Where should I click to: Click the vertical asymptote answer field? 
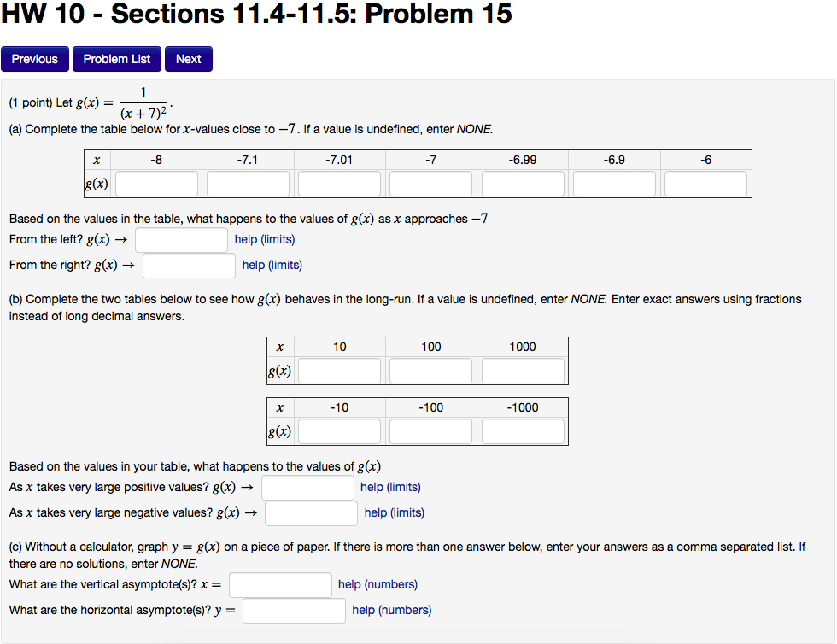280,584
